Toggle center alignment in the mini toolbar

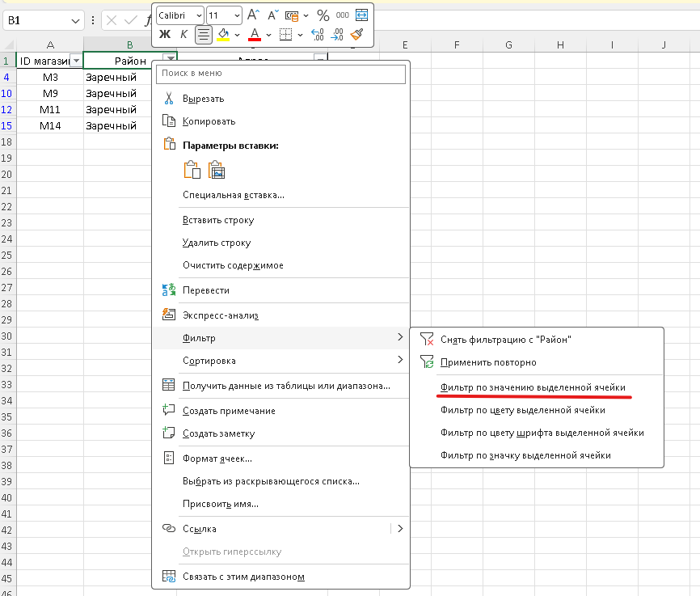204,34
